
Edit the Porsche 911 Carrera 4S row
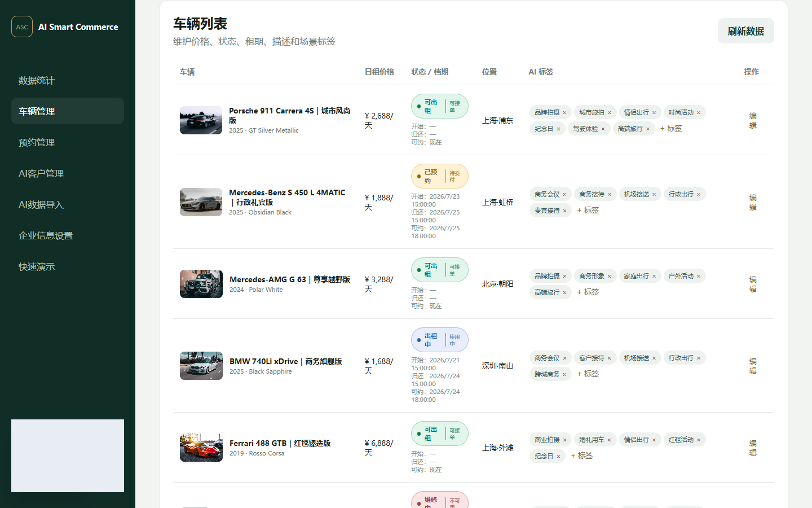coord(753,120)
